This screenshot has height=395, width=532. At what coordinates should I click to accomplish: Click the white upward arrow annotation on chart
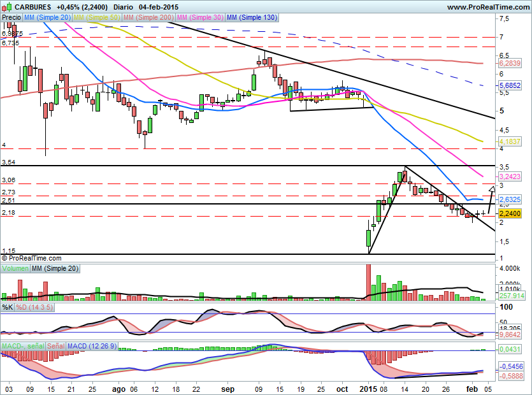[491, 190]
